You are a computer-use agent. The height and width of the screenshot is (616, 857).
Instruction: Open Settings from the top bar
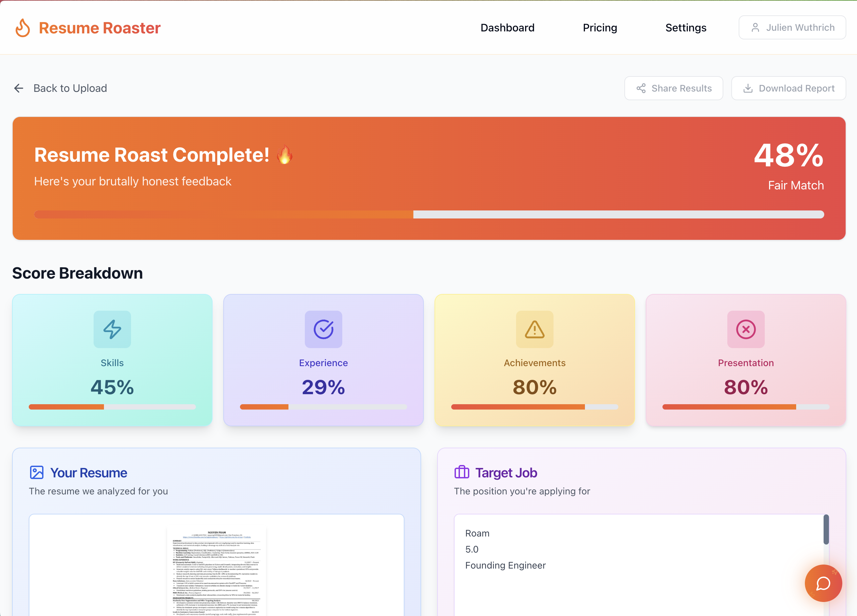686,28
